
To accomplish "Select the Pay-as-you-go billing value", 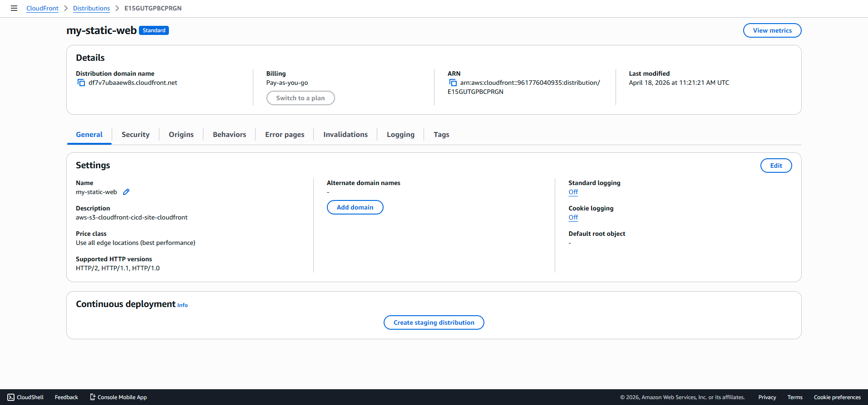I will point(287,83).
